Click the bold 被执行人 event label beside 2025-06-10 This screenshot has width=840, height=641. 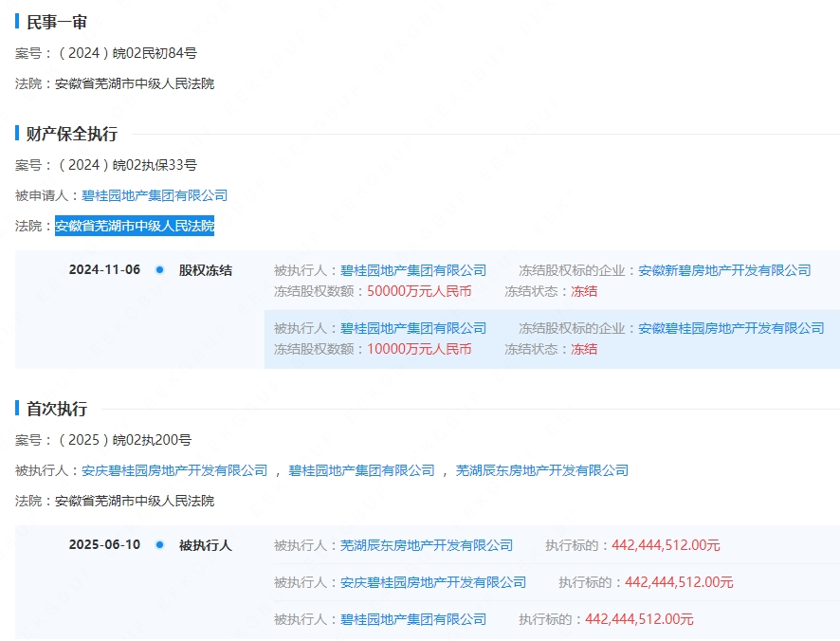[x=206, y=545]
